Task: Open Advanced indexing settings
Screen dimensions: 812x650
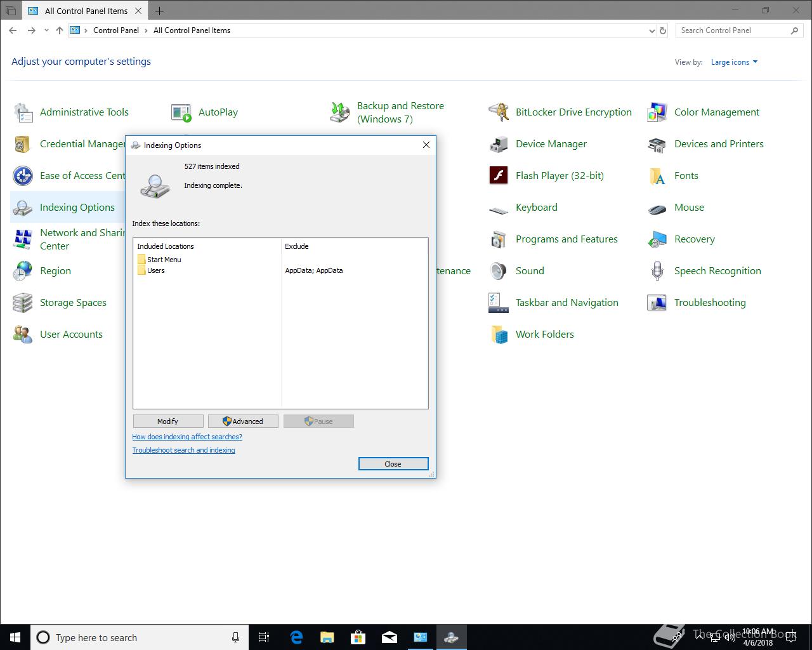Action: click(x=243, y=421)
